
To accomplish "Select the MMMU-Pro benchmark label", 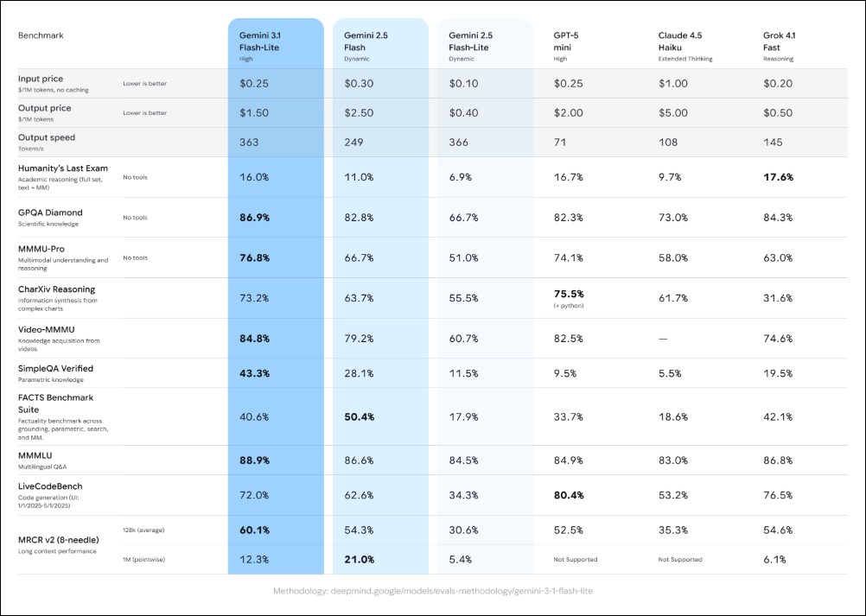I will coord(43,249).
